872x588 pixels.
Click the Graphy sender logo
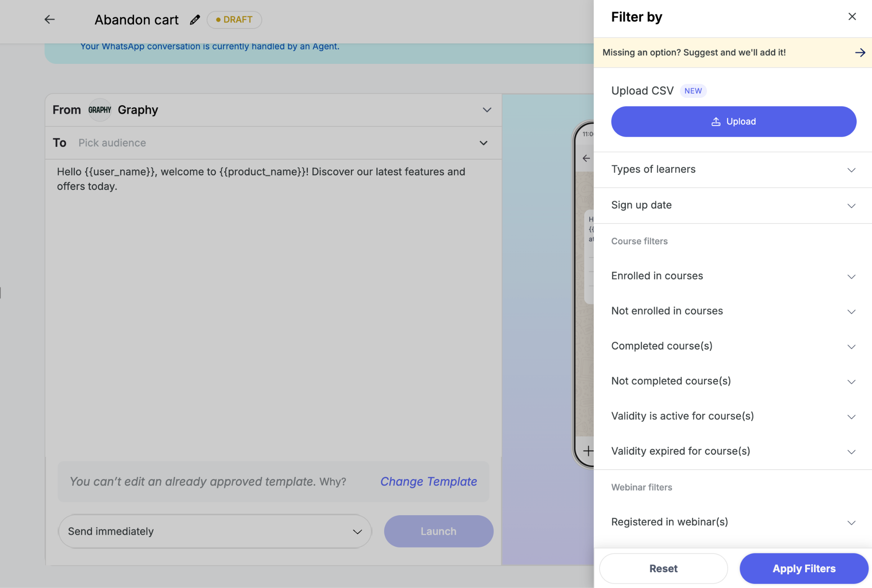pyautogui.click(x=100, y=110)
